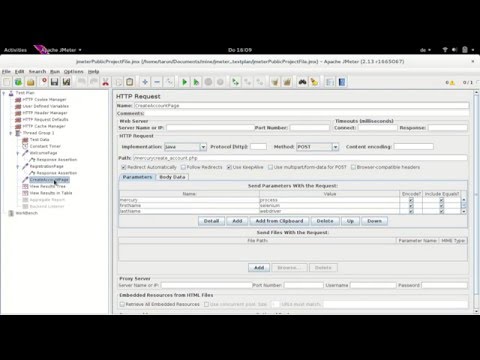Click the Close test plan icon

coord(43,82)
